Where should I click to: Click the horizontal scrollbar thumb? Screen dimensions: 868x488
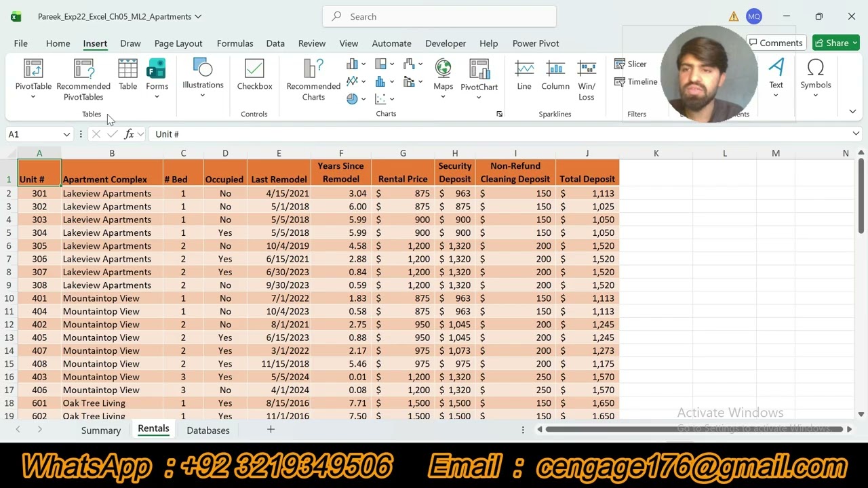pyautogui.click(x=694, y=429)
